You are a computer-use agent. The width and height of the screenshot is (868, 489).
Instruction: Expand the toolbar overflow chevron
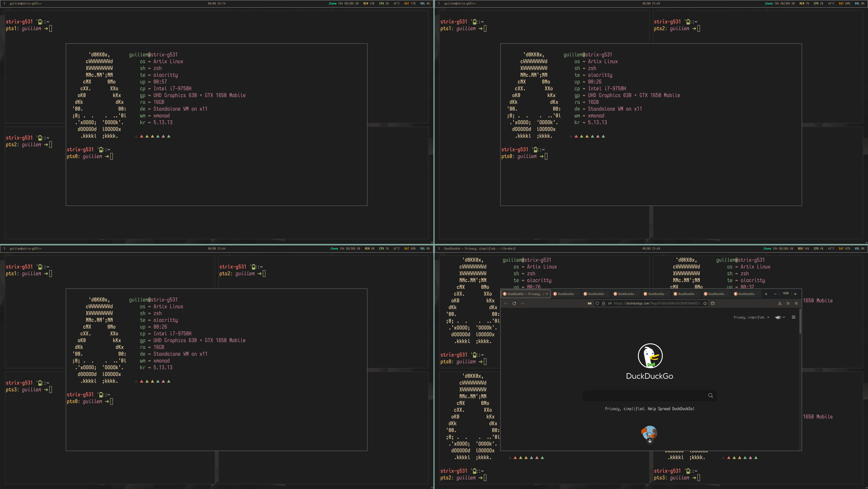788,304
